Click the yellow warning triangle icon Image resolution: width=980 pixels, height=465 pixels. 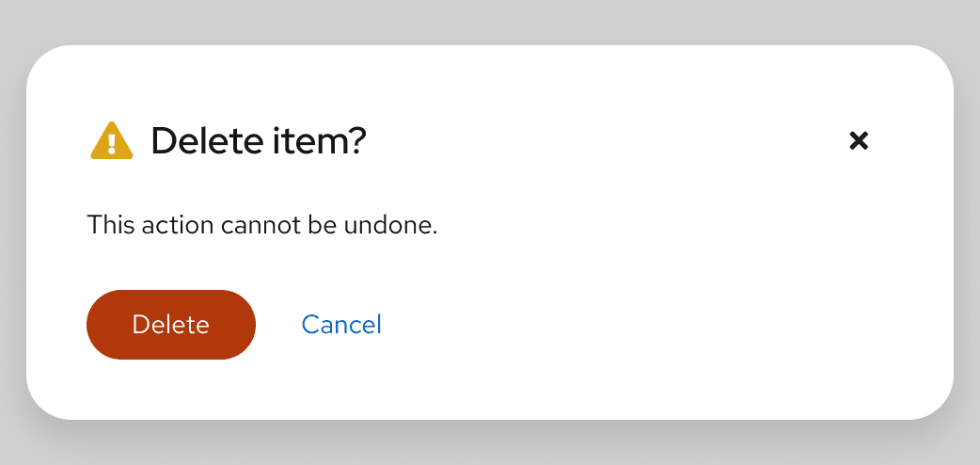(111, 142)
